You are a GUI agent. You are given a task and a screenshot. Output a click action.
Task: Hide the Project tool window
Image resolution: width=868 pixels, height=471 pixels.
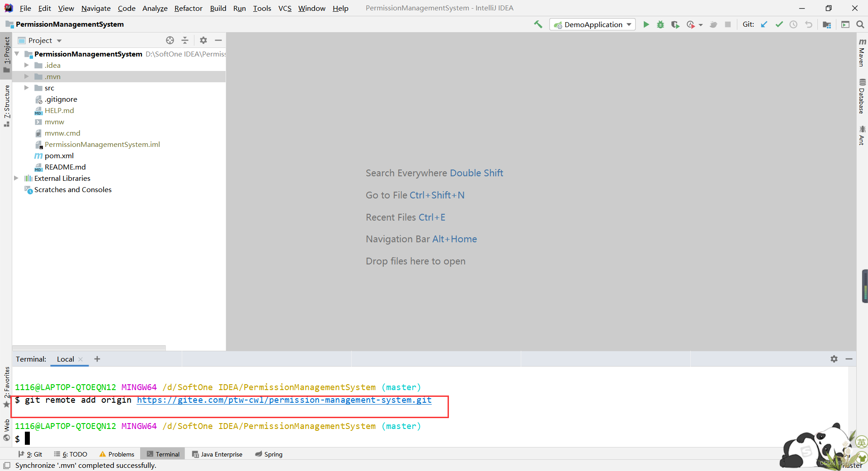pyautogui.click(x=218, y=40)
